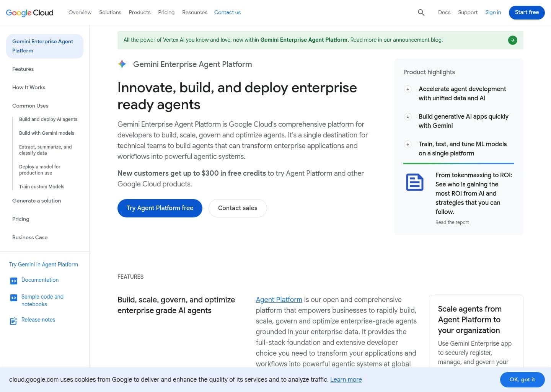Jump to Pricing in sidebar
Image resolution: width=551 pixels, height=392 pixels.
pyautogui.click(x=21, y=219)
